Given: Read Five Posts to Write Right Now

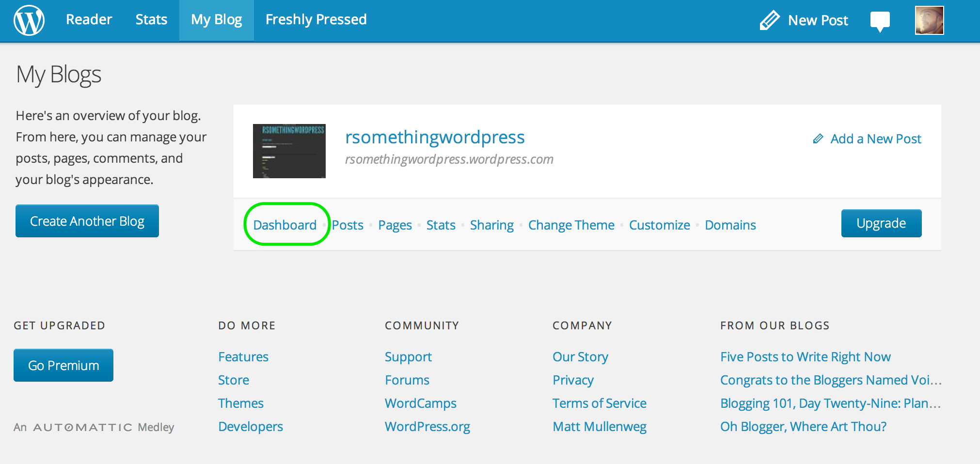Looking at the screenshot, I should tap(806, 356).
